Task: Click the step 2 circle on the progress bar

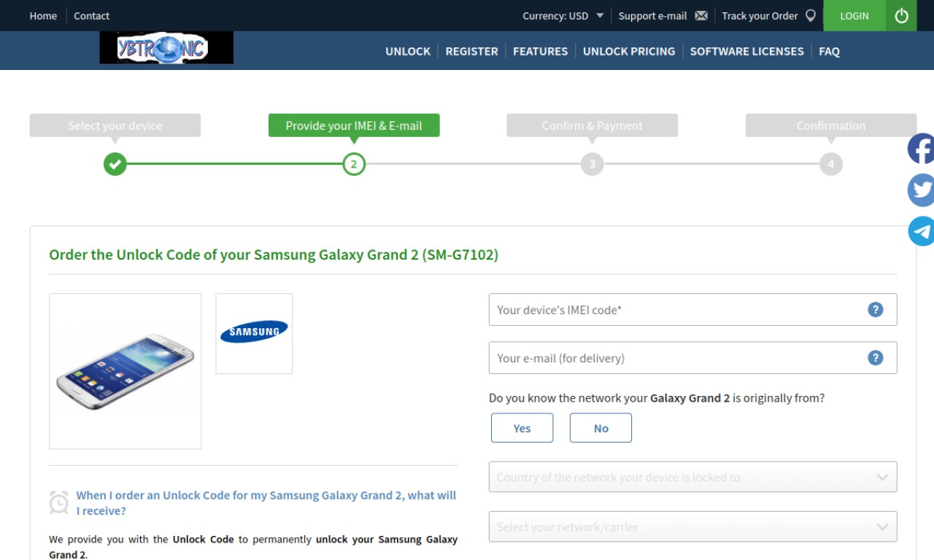Action: 354,164
